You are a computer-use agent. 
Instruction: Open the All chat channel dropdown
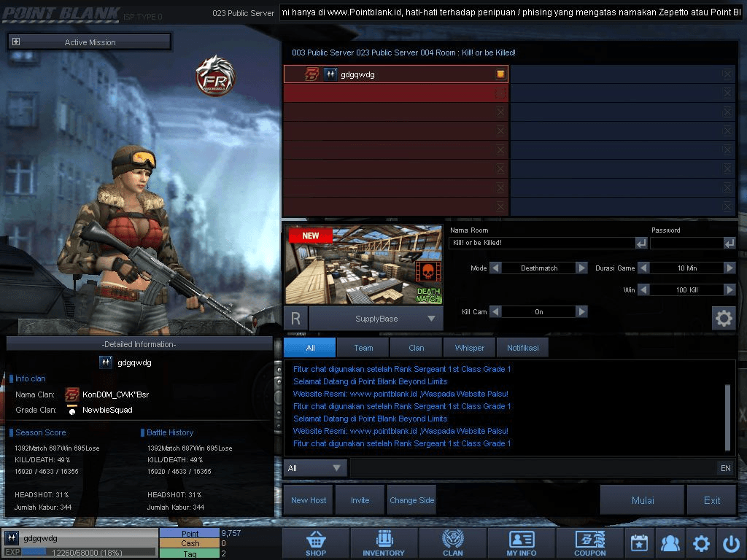(315, 468)
